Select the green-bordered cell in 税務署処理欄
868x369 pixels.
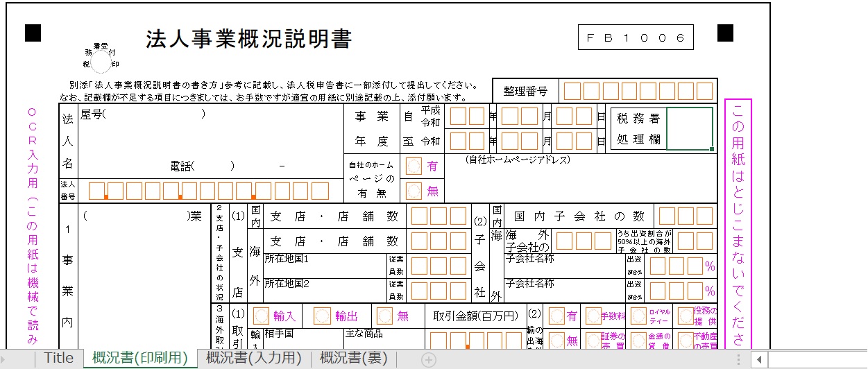690,128
